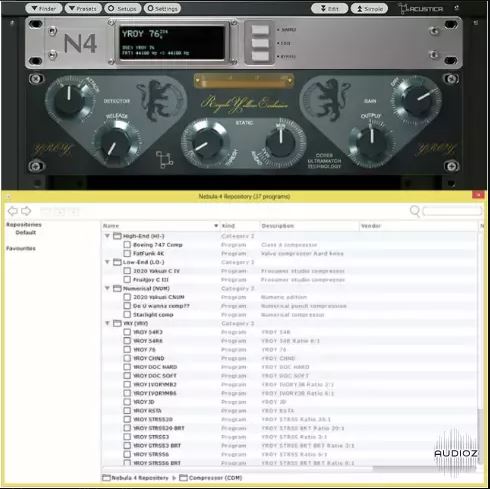
Task: Go forward with the repository right arrow
Action: [x=26, y=211]
